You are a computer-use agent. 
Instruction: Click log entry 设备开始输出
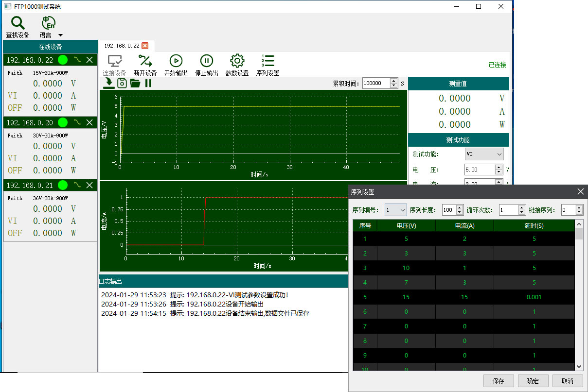pyautogui.click(x=182, y=304)
